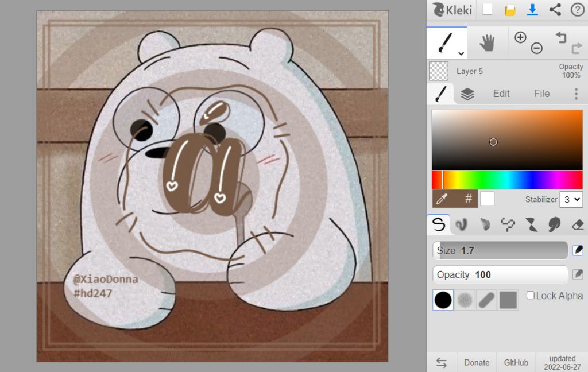This screenshot has height=372, width=588.
Task: Open the three-dot more options menu
Action: [576, 94]
